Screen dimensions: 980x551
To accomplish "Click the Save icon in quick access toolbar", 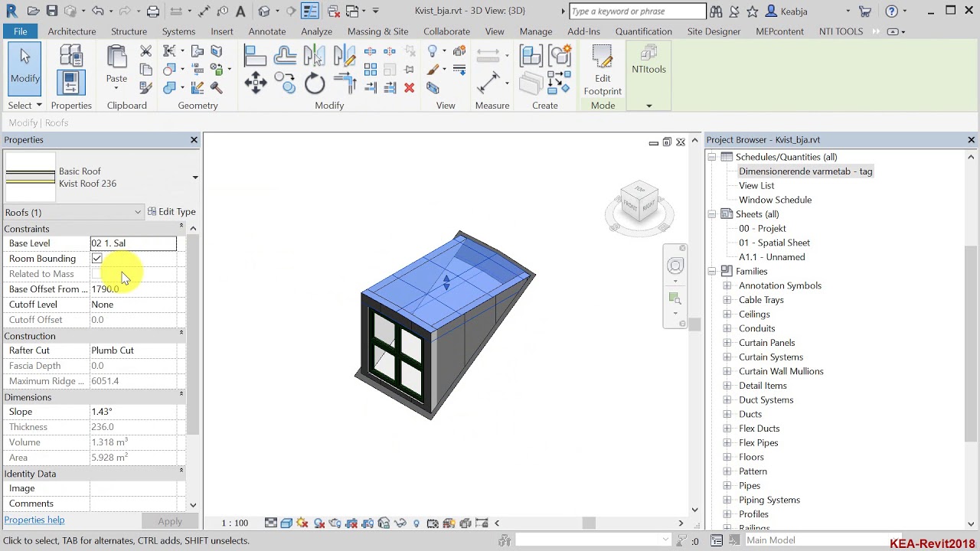I will click(x=52, y=11).
